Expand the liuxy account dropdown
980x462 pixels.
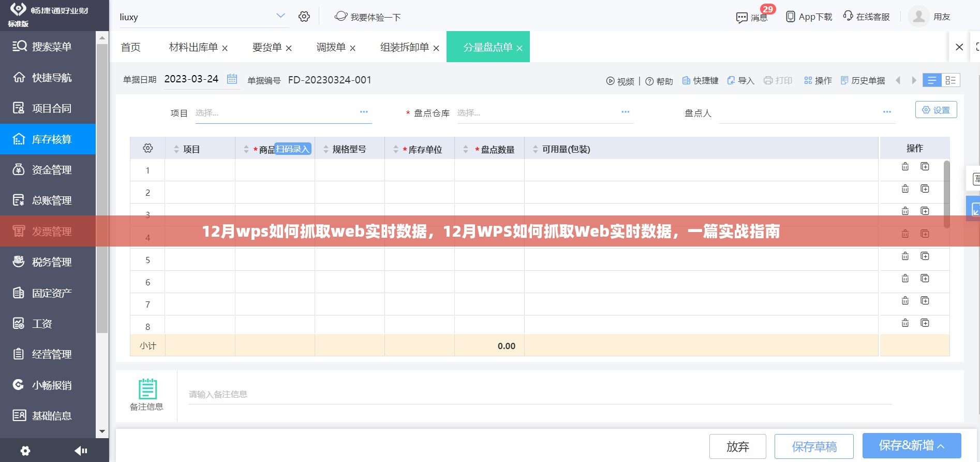click(280, 16)
